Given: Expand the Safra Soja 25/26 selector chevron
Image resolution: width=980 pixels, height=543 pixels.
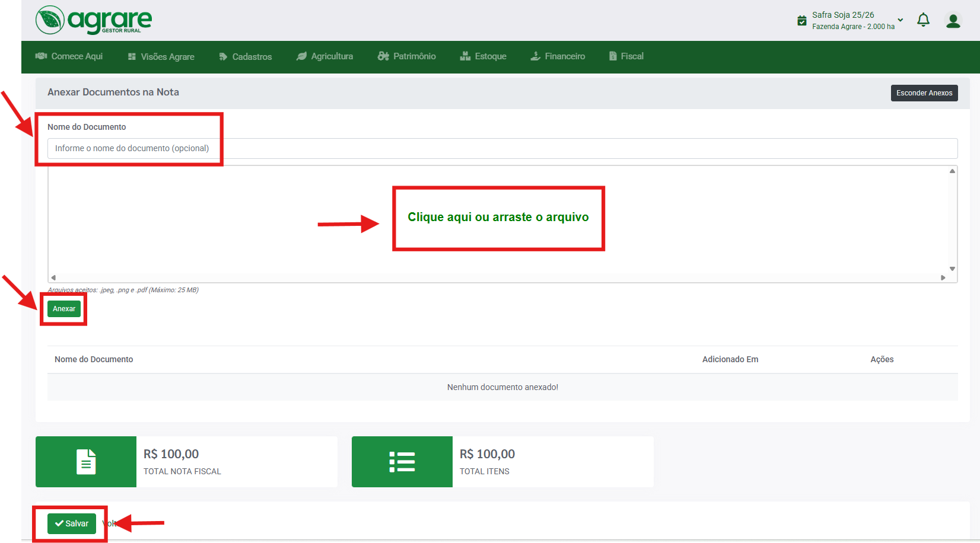Looking at the screenshot, I should 901,20.
